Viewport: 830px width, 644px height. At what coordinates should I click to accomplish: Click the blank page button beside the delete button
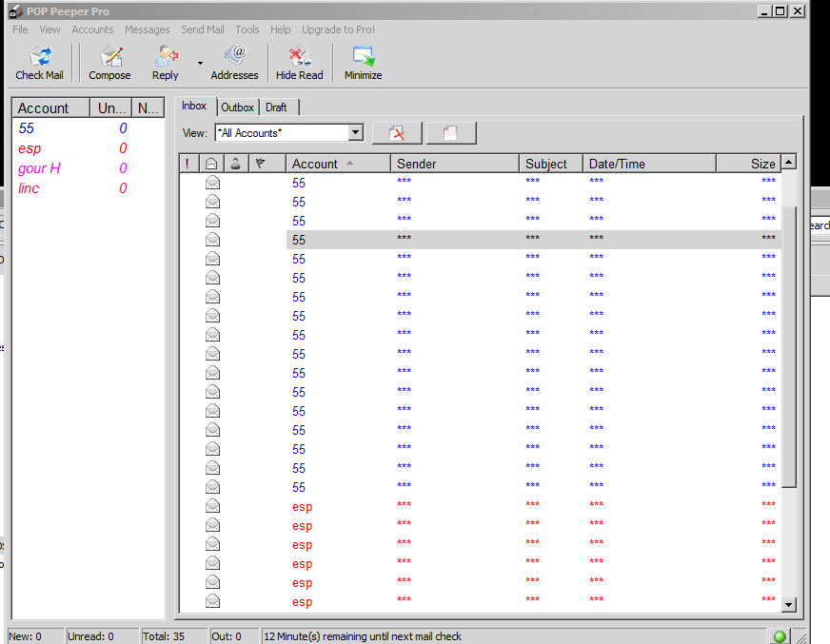coord(451,133)
